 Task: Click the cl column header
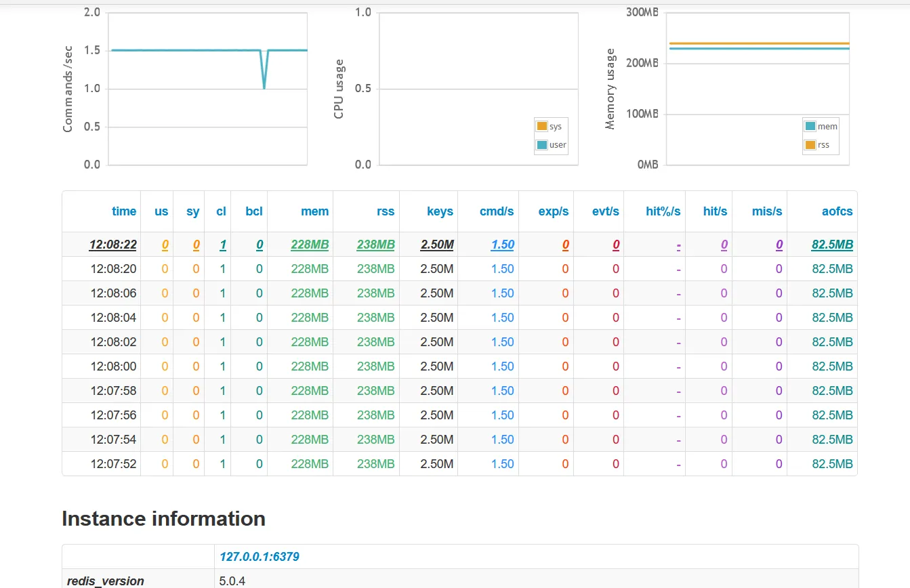tap(221, 211)
